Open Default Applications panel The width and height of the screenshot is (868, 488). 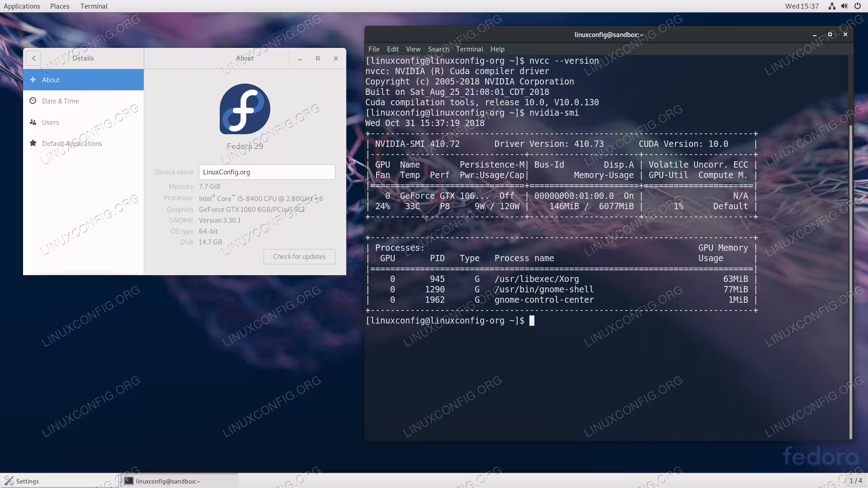[83, 143]
